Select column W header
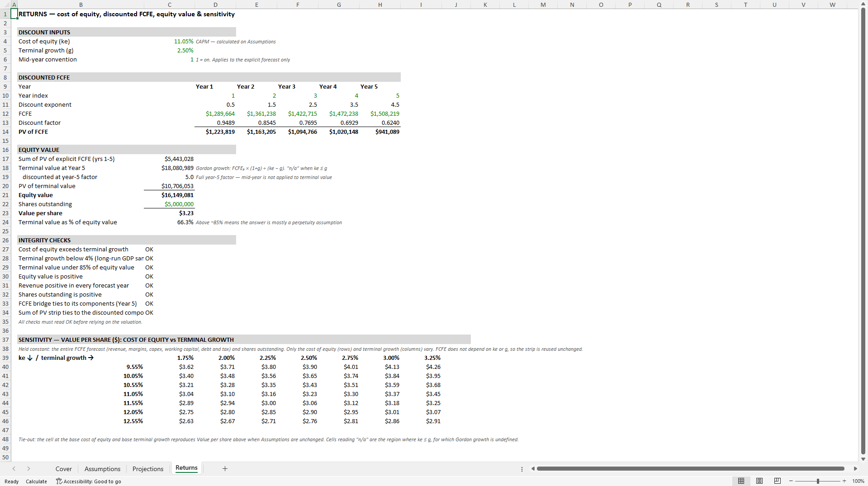This screenshot has height=486, width=868. (832, 5)
